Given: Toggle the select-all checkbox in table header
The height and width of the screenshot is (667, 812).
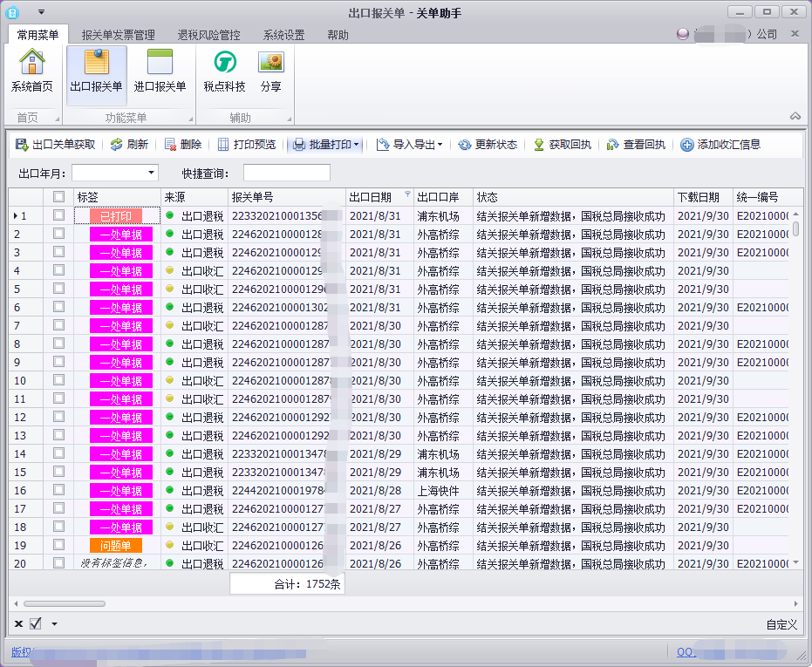Looking at the screenshot, I should 58,197.
